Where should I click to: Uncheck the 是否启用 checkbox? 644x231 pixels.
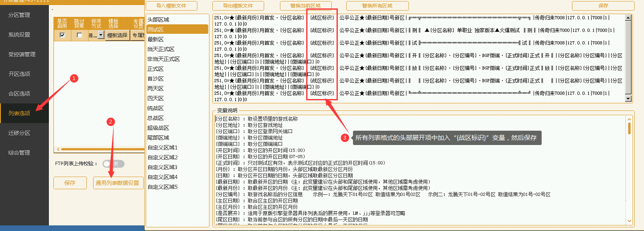(x=62, y=35)
